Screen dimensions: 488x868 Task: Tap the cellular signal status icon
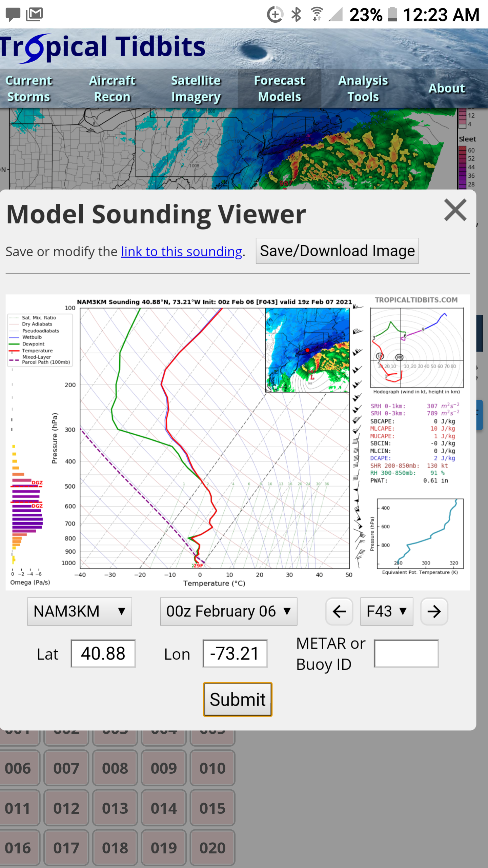pos(335,15)
